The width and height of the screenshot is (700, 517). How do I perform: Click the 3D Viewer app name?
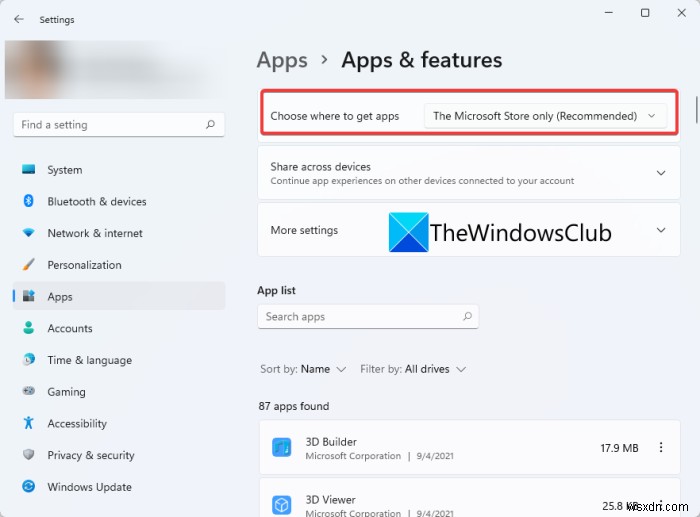(x=330, y=500)
